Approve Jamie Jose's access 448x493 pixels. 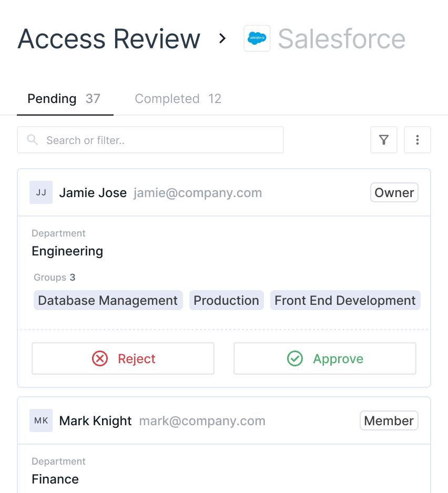(325, 358)
